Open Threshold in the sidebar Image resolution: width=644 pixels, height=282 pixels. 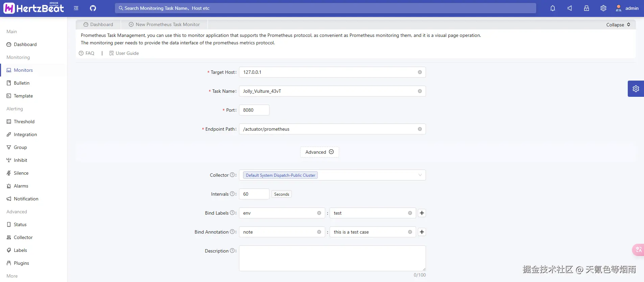[x=24, y=122]
